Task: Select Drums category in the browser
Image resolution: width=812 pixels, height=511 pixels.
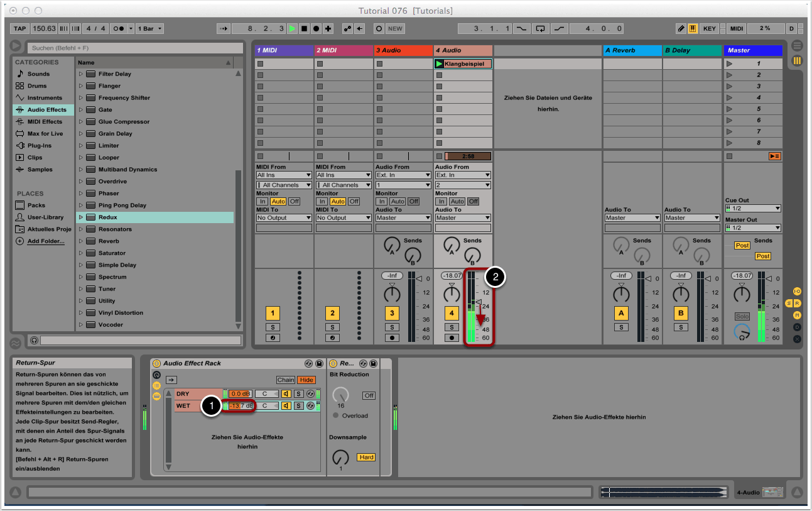Action: [x=37, y=86]
